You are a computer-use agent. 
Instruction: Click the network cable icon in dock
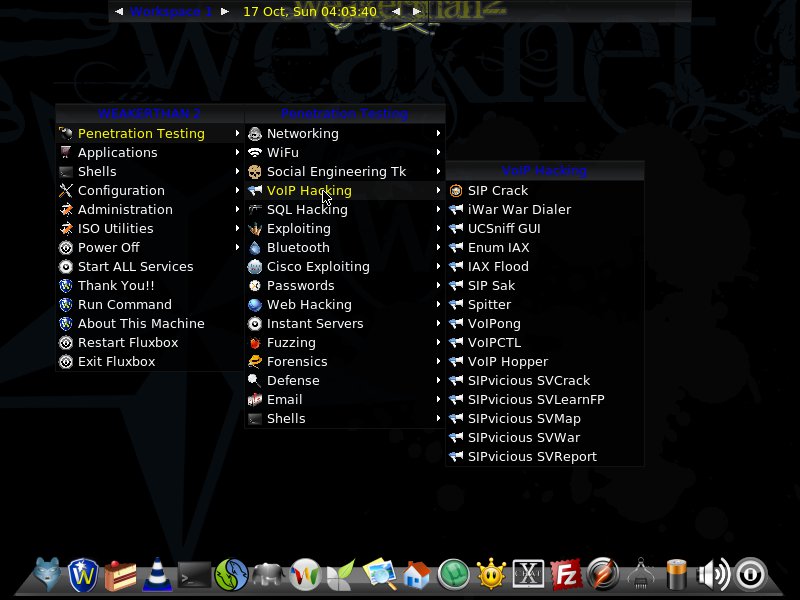coord(641,576)
